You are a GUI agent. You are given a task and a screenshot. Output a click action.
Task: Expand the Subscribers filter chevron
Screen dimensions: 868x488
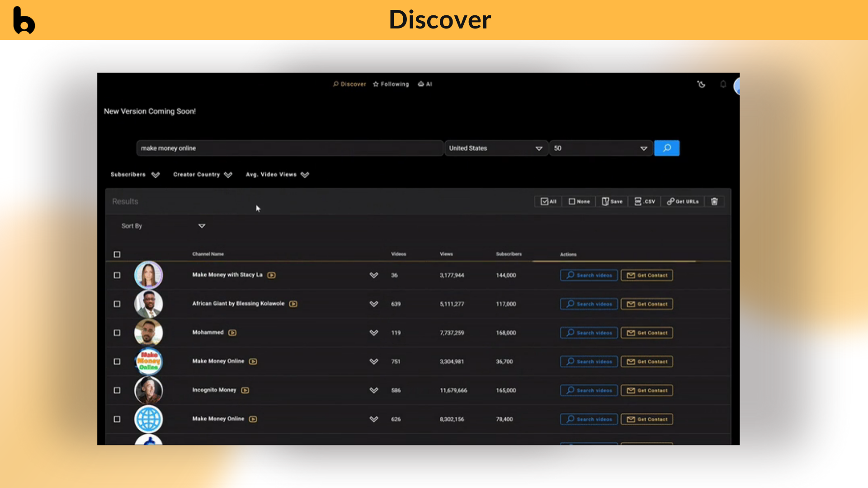click(x=156, y=175)
